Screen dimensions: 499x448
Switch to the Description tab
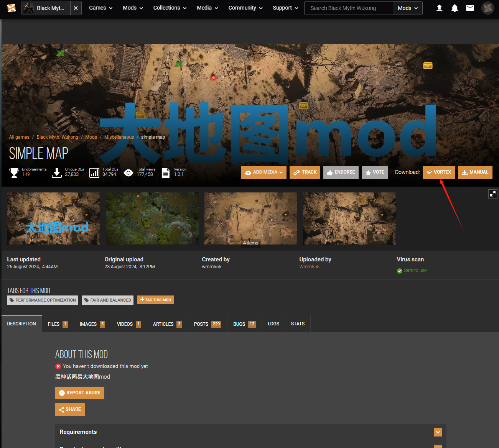[x=21, y=324]
